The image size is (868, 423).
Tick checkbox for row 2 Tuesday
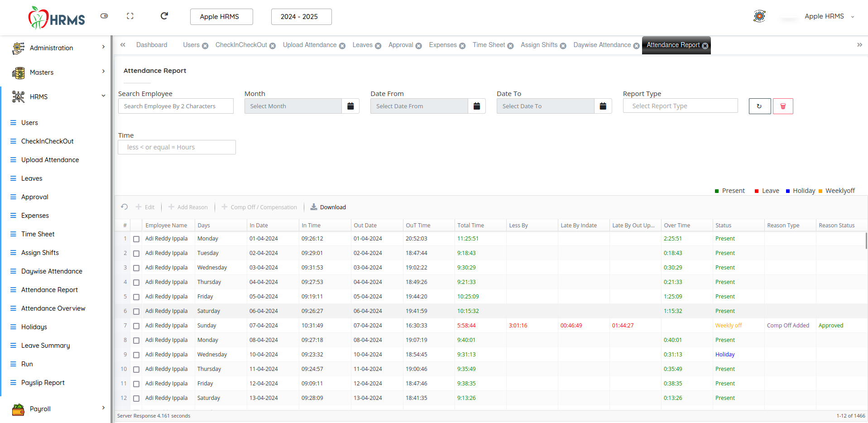136,253
